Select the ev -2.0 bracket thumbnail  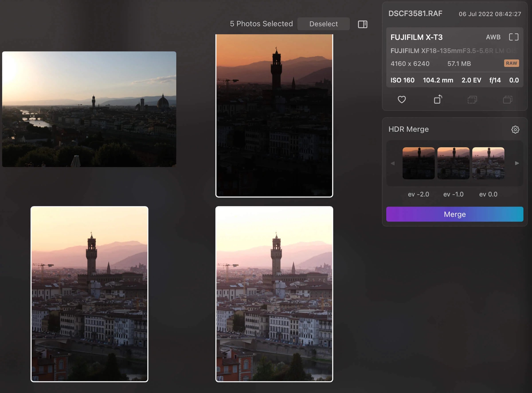pyautogui.click(x=418, y=163)
